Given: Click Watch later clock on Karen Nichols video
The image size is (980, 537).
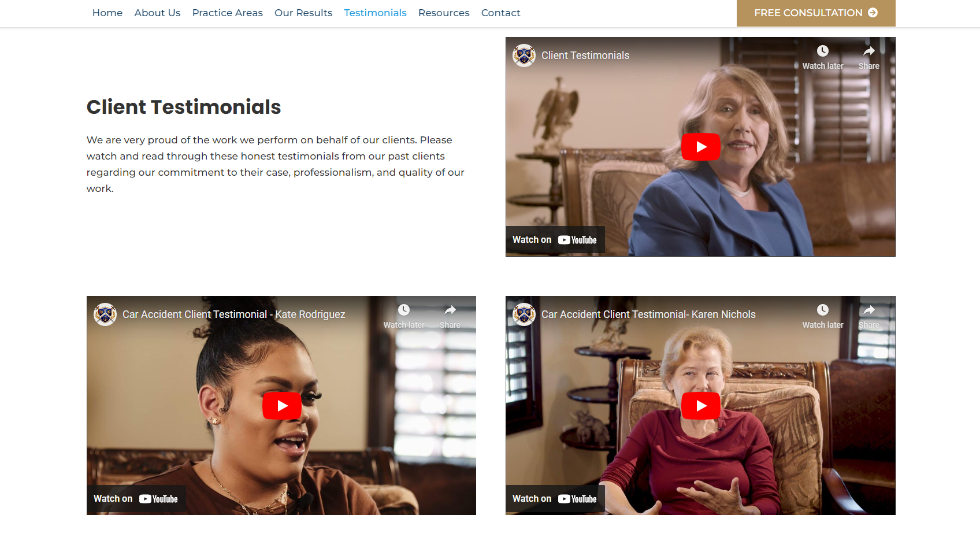Looking at the screenshot, I should coord(823,310).
